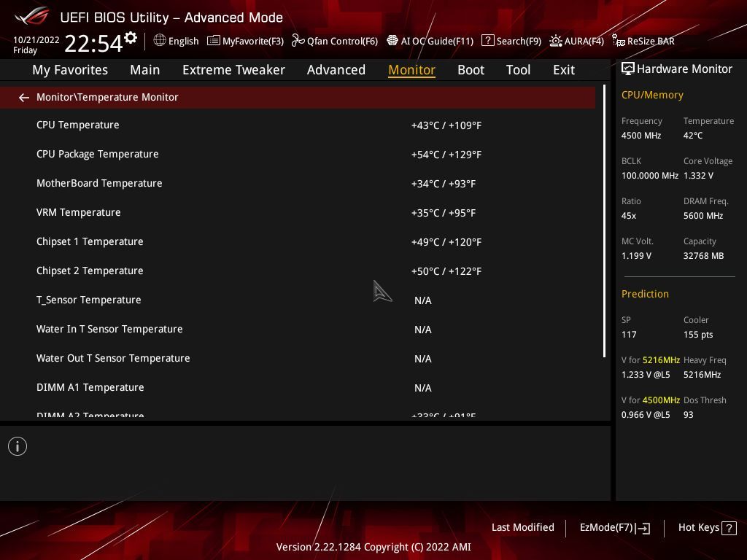Viewport: 747px width, 560px height.
Task: Click the 10/21/2022 date
Action: tap(36, 40)
